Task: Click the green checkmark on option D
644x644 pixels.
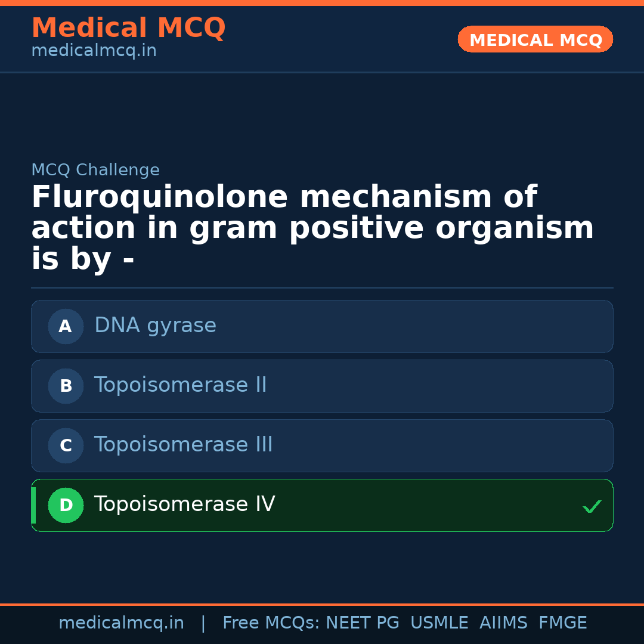Action: point(592,507)
